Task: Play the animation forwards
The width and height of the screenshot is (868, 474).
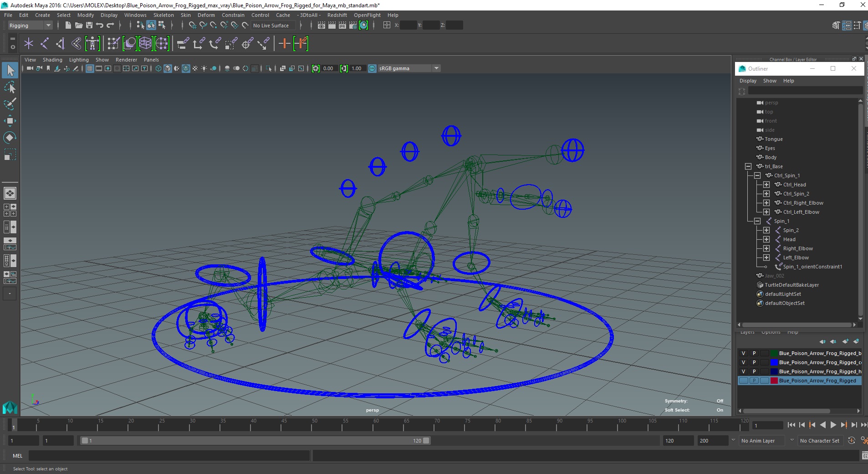Action: [833, 425]
